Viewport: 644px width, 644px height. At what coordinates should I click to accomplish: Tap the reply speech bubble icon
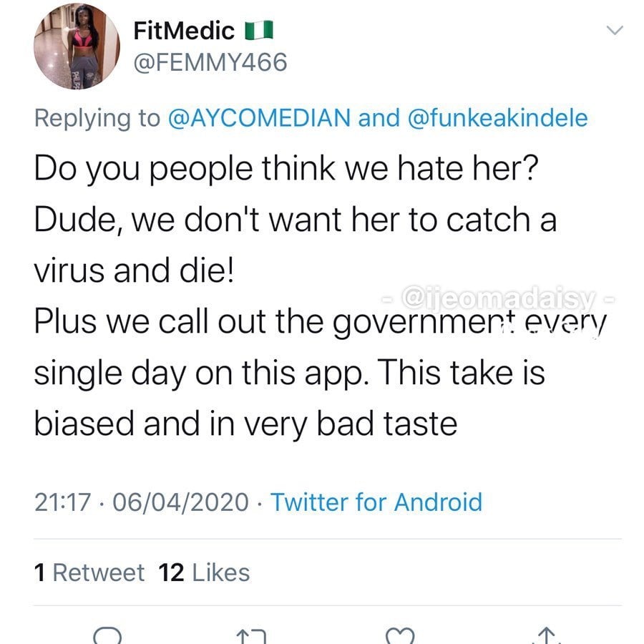pyautogui.click(x=108, y=635)
